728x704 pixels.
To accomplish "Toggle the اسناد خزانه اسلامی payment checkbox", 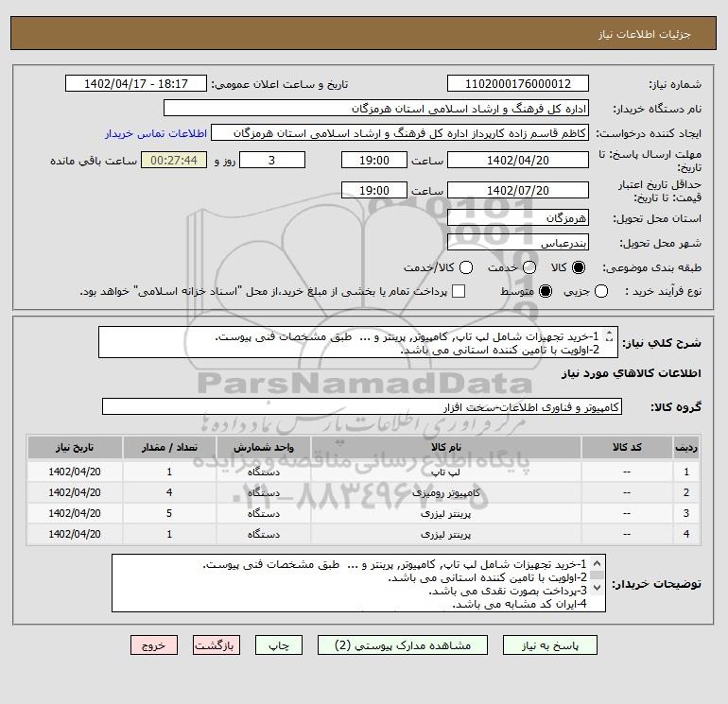I will point(459,291).
